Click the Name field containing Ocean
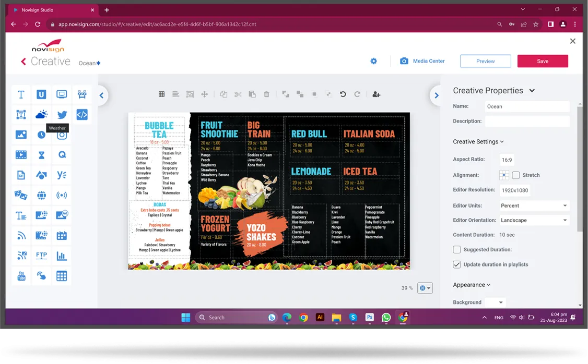Image resolution: width=588 pixels, height=364 pixels. [527, 106]
